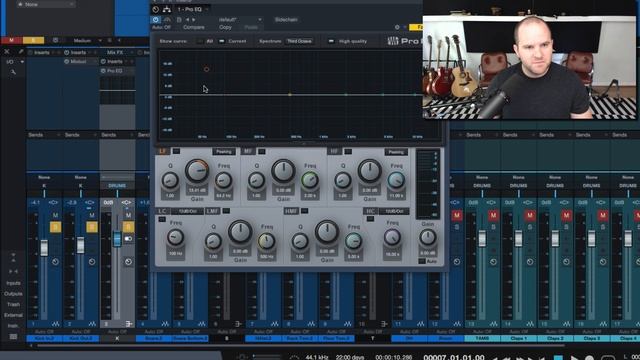This screenshot has width=640, height=360.
Task: Click Copy in Pro EQ header
Action: tap(225, 27)
